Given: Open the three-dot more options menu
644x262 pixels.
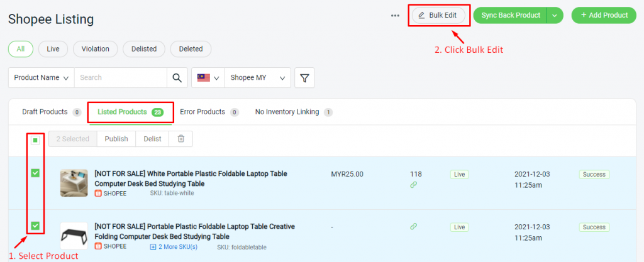Looking at the screenshot, I should pos(395,16).
